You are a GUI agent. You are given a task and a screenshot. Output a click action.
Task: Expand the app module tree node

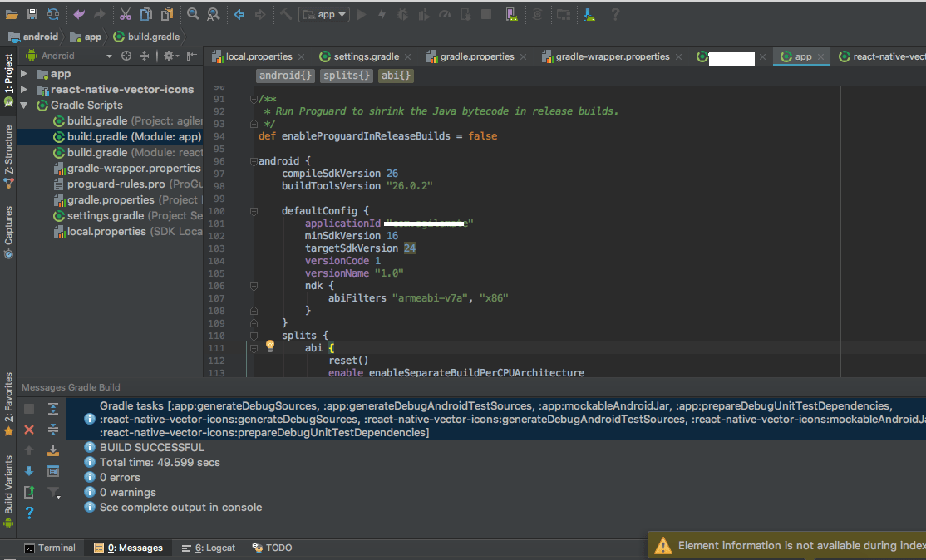(24, 74)
